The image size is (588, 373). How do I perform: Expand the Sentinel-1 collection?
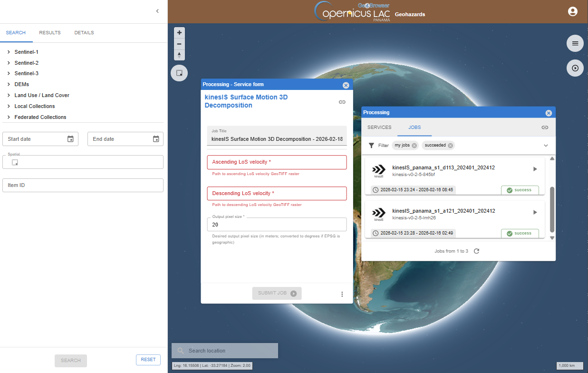coord(9,52)
